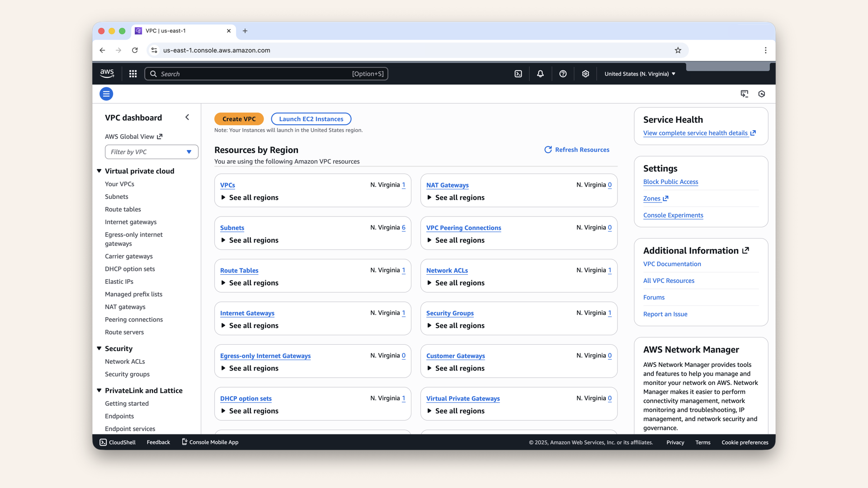This screenshot has height=488, width=868.
Task: Collapse the Virtual private cloud section
Action: [99, 171]
